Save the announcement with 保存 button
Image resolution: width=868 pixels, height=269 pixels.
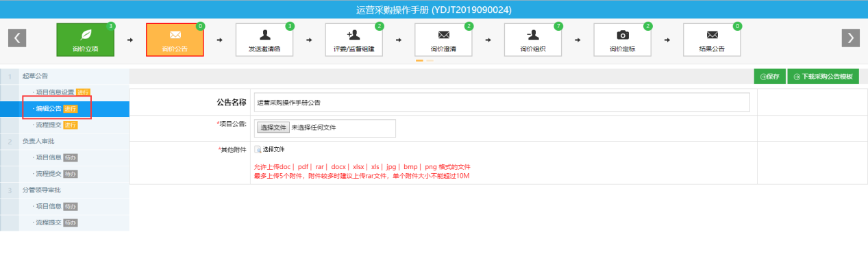[x=769, y=77]
